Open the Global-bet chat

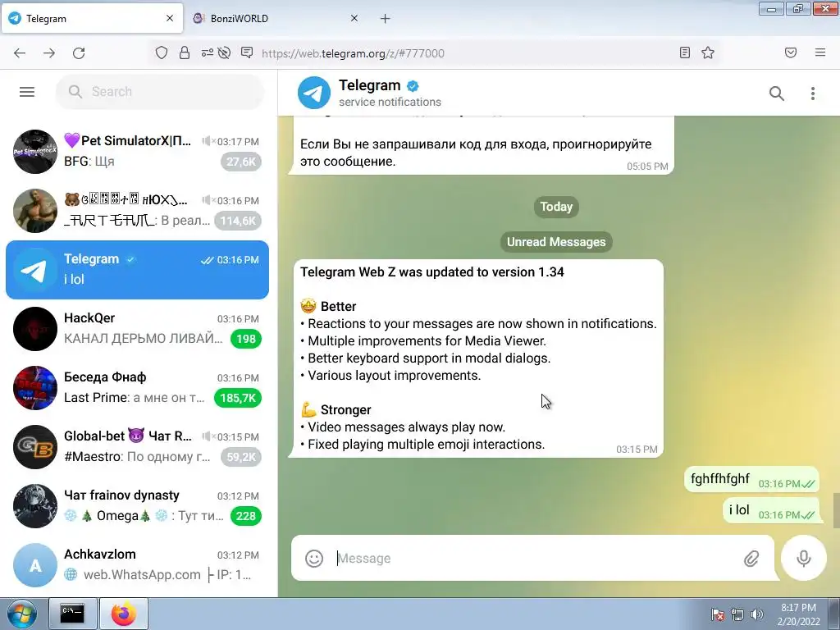point(137,447)
